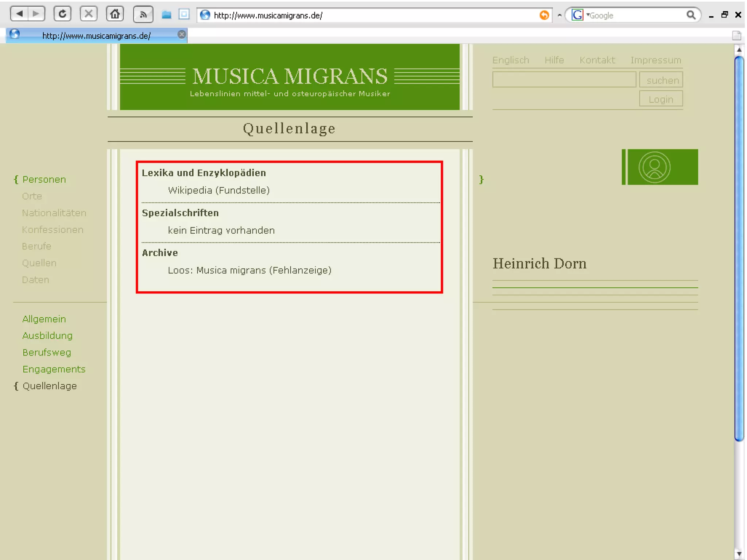Screen dimensions: 747x560
Task: Click the Login button
Action: pyautogui.click(x=661, y=99)
